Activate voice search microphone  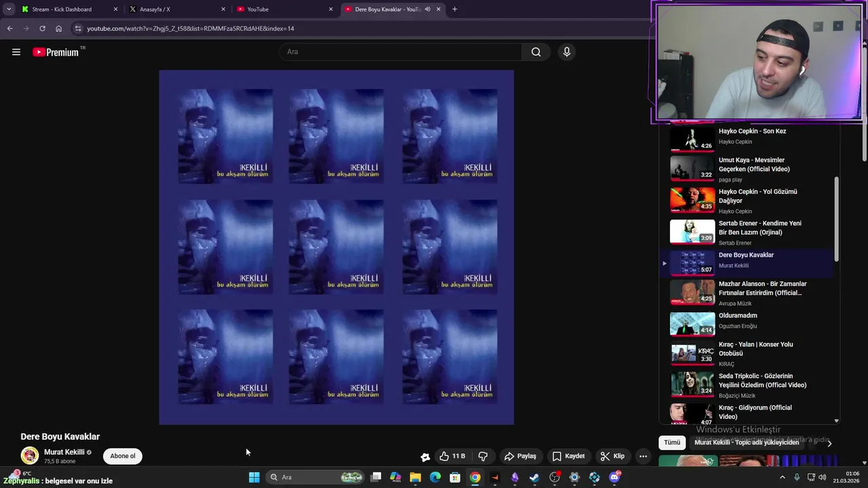click(567, 52)
